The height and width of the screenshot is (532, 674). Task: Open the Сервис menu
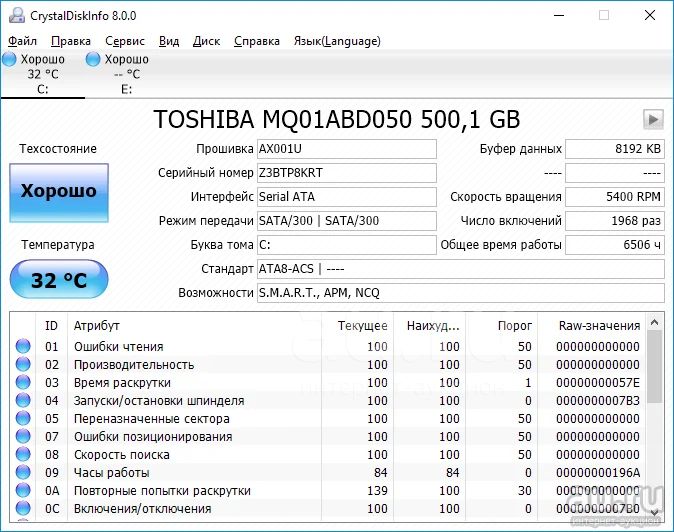tap(125, 41)
